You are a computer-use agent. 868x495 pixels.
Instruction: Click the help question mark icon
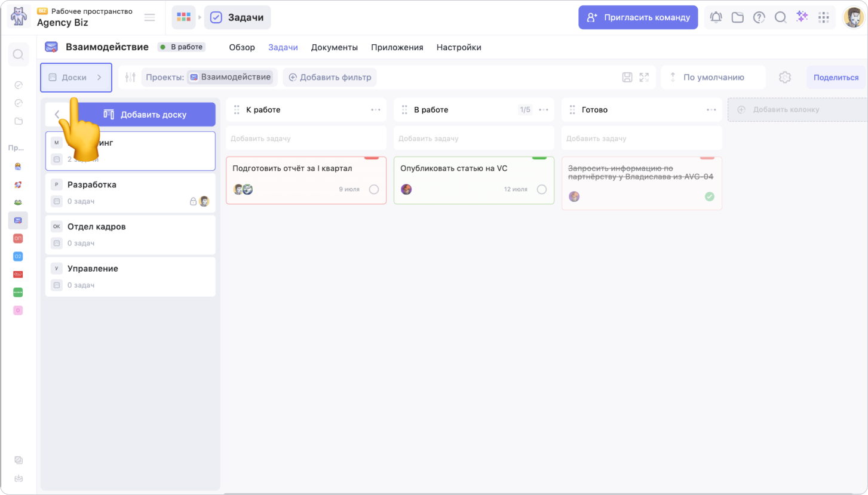pyautogui.click(x=759, y=17)
